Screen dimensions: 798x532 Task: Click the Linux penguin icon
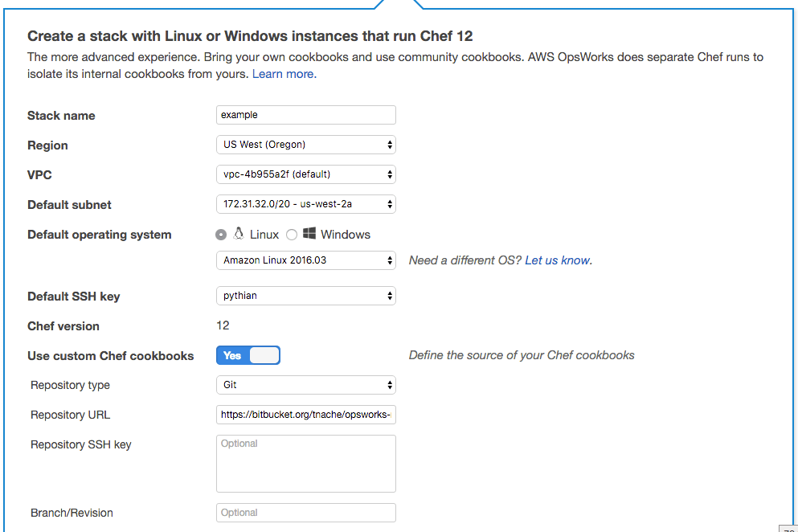point(238,234)
